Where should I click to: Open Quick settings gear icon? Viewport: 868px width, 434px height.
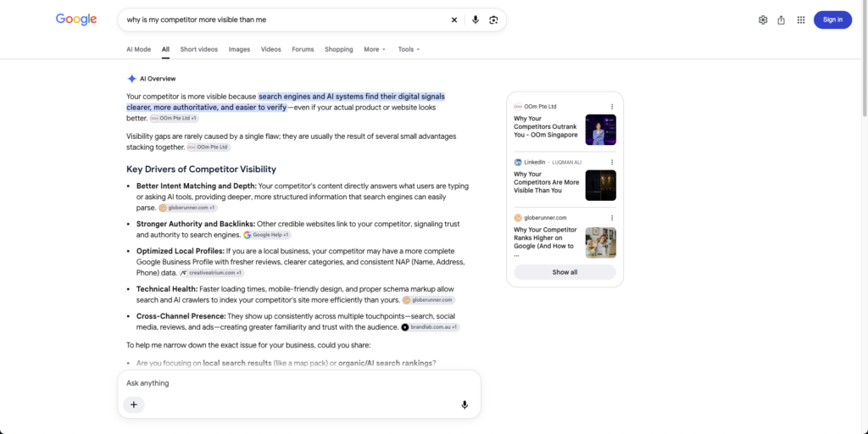pos(763,20)
